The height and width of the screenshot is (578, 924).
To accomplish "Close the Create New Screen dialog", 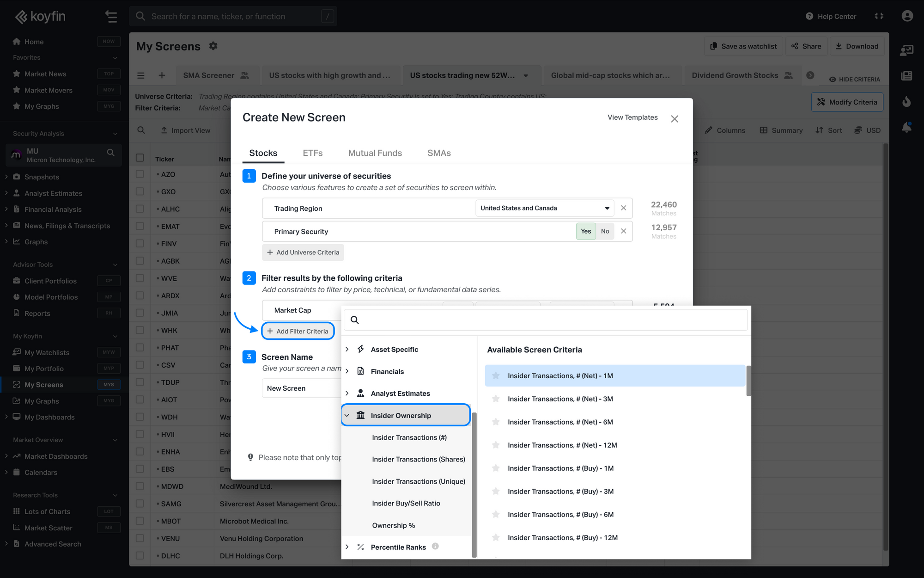I will click(675, 119).
